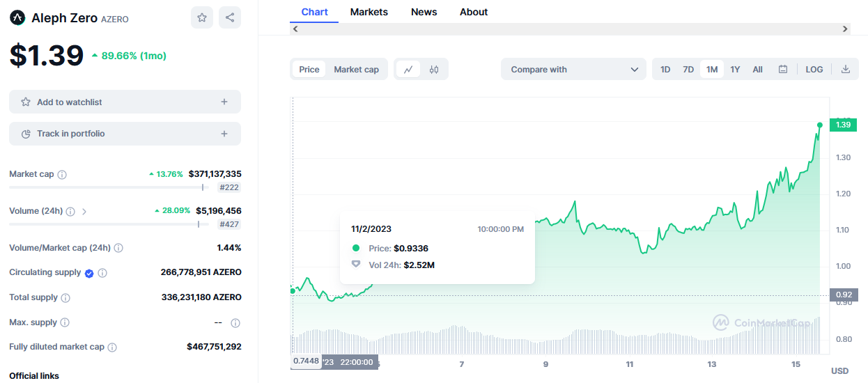The image size is (868, 383).
Task: Click info icon beside Max supply dashes
Action: (x=235, y=323)
